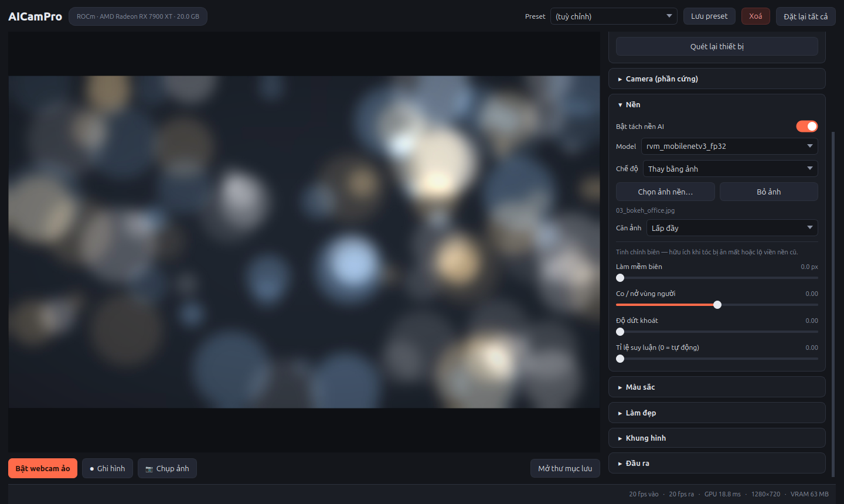Toggle the Bật tách nền AI switch

[x=806, y=127]
